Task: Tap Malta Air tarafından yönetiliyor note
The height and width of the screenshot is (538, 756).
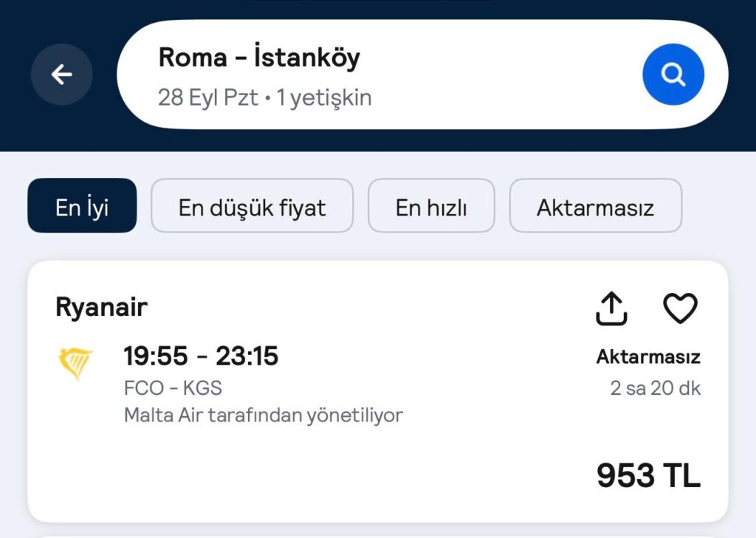Action: [x=264, y=415]
